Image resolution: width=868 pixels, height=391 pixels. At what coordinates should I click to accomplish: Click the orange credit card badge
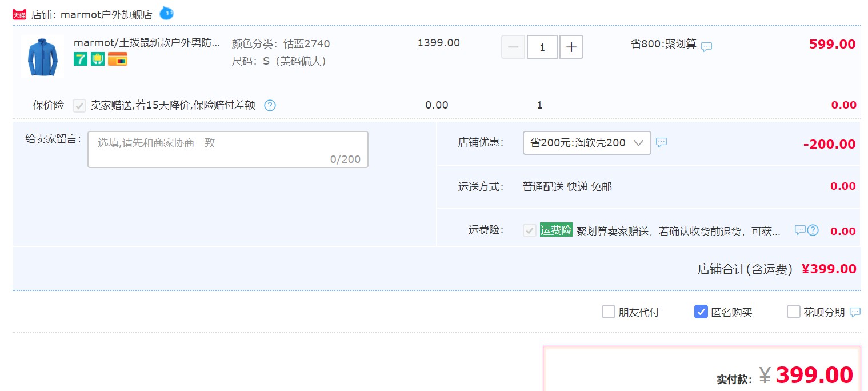tap(118, 59)
